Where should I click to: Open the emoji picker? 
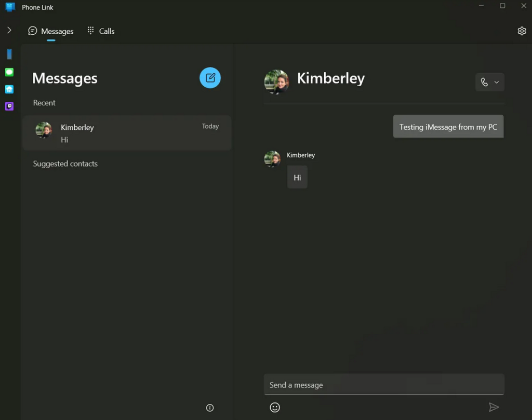[275, 408]
